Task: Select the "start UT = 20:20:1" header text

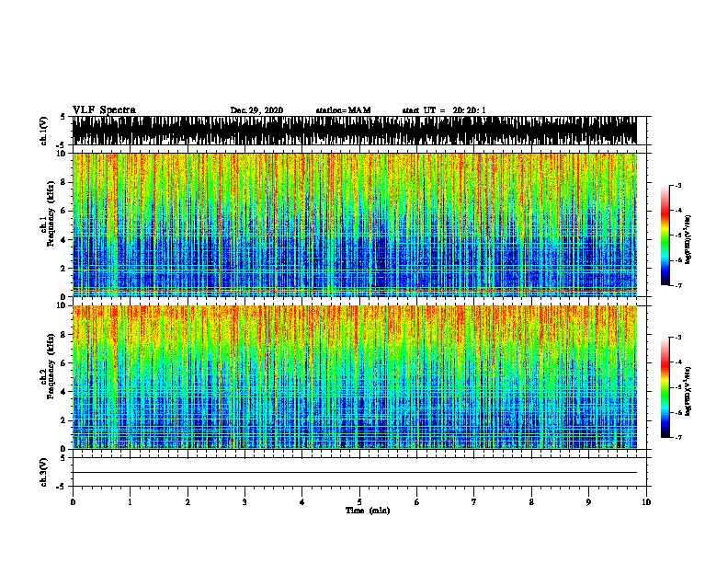Action: 444,110
